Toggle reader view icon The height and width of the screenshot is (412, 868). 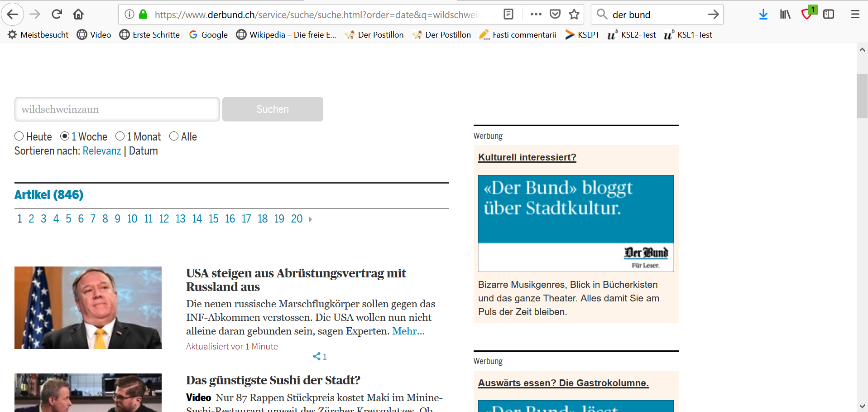pyautogui.click(x=508, y=15)
